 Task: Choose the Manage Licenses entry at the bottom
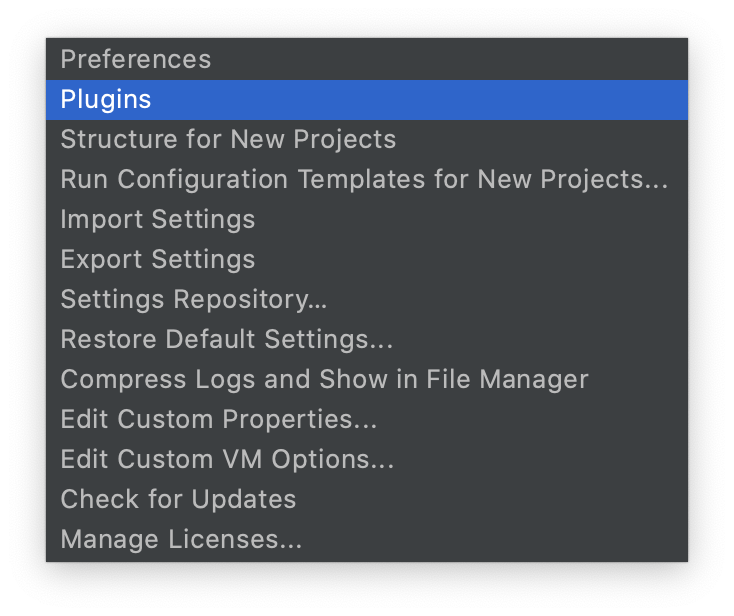click(181, 539)
